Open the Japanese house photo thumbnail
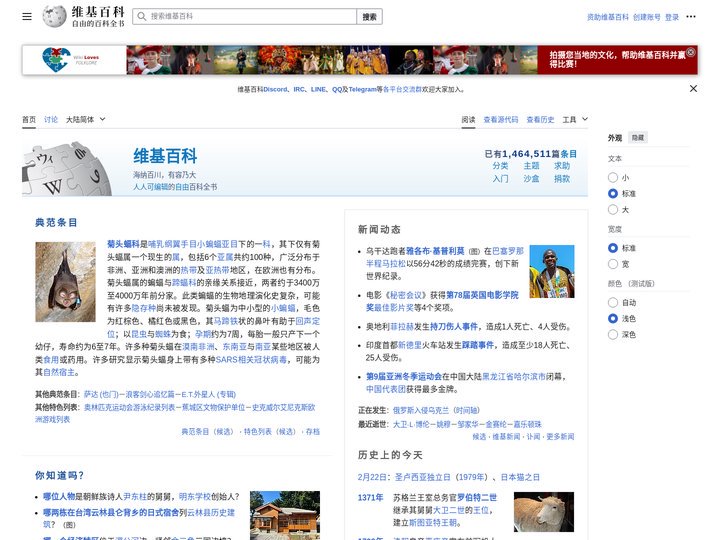720x540 pixels. click(x=285, y=515)
